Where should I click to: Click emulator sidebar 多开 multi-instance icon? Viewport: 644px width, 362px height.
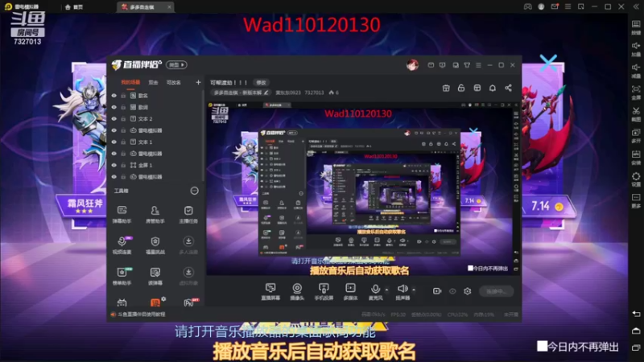point(636,134)
